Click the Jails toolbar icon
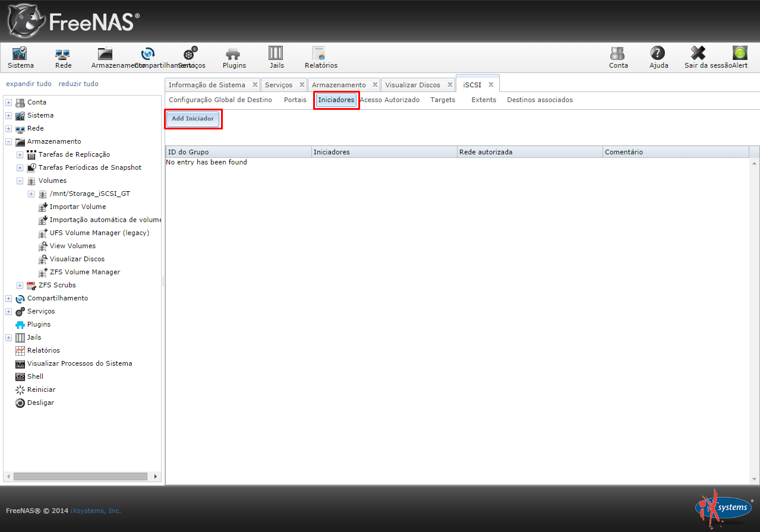 point(276,54)
